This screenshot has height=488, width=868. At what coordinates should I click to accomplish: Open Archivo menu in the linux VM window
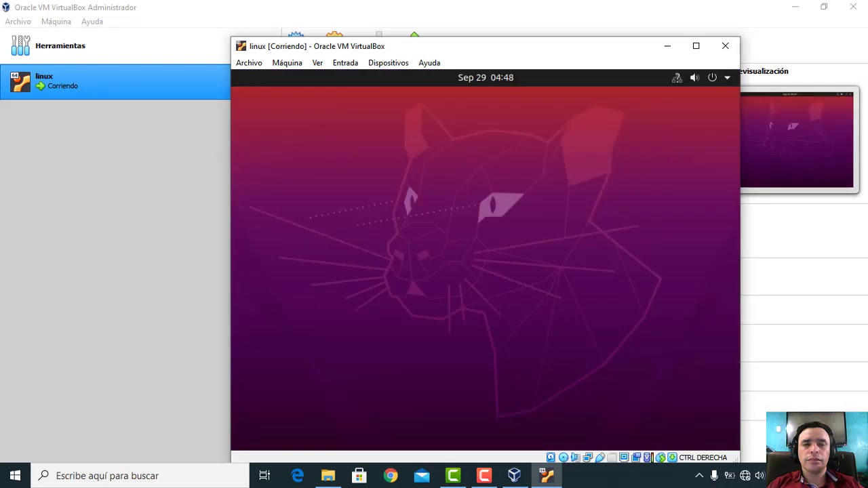[x=249, y=62]
